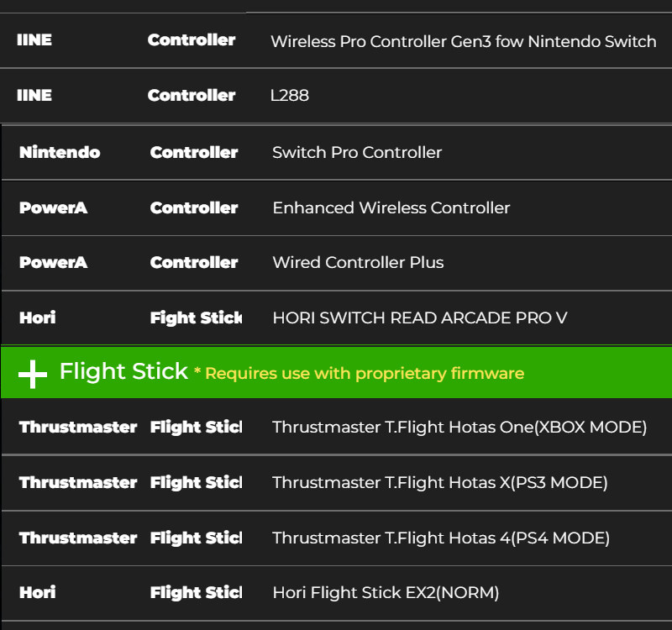Click T.Flight Hotas X (PS3 MODE) entry
Image resolution: width=672 pixels, height=630 pixels.
click(439, 483)
